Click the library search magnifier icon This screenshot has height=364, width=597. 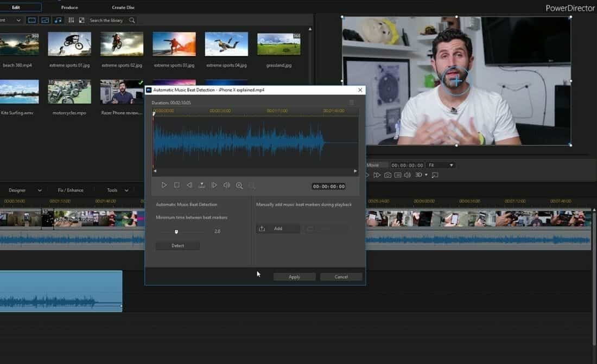[x=132, y=20]
